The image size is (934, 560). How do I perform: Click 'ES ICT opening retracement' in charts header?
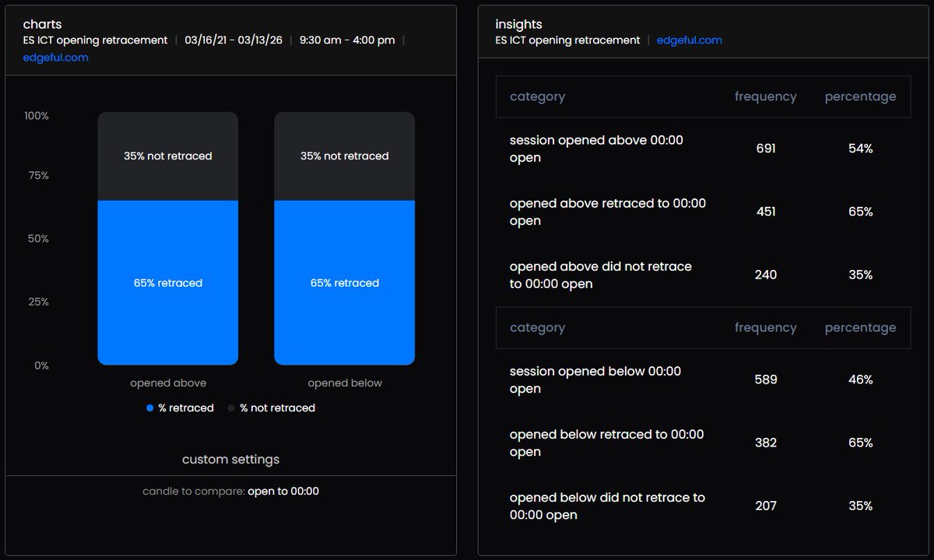[96, 40]
